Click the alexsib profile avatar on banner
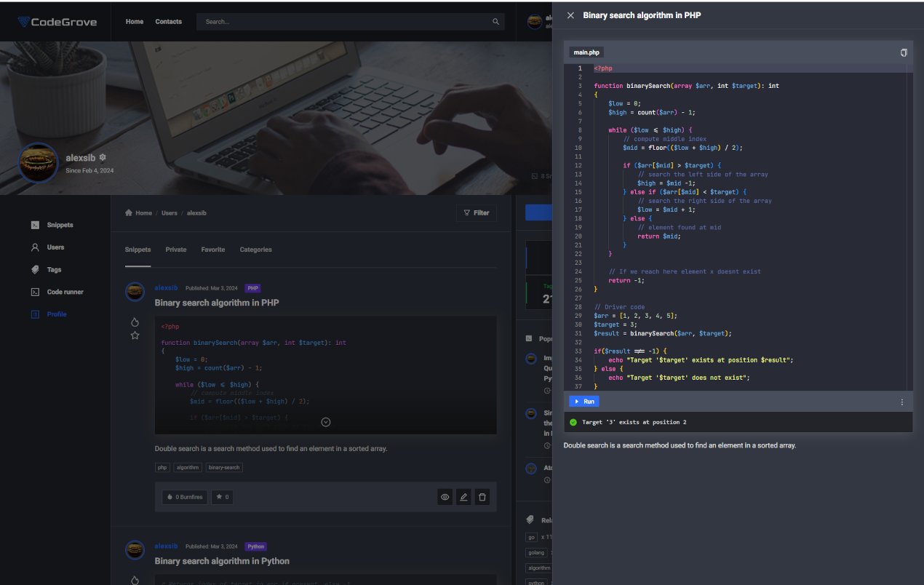The image size is (924, 585). (39, 163)
